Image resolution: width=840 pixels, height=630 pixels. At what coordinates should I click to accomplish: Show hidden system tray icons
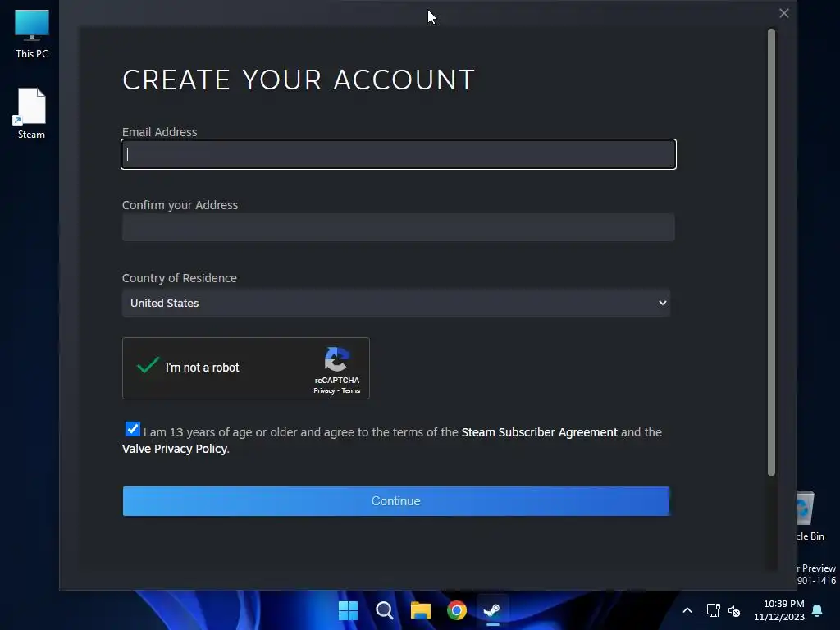[x=687, y=610]
